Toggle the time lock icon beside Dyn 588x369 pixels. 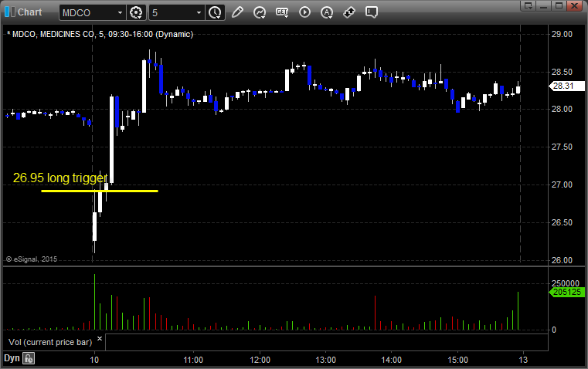28,358
